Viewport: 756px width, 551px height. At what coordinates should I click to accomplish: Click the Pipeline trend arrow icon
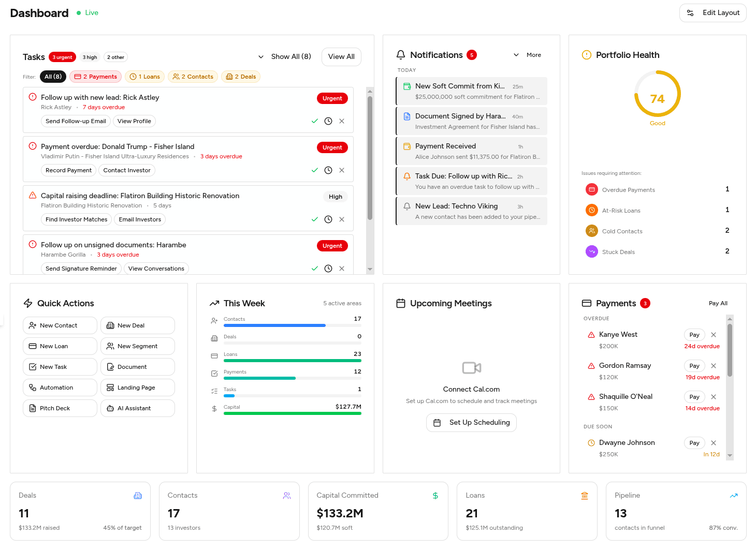(734, 495)
